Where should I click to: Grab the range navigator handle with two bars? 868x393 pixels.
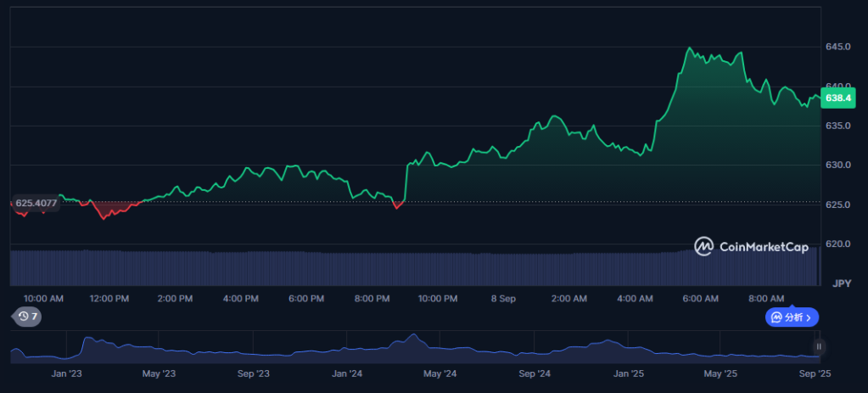(x=819, y=347)
